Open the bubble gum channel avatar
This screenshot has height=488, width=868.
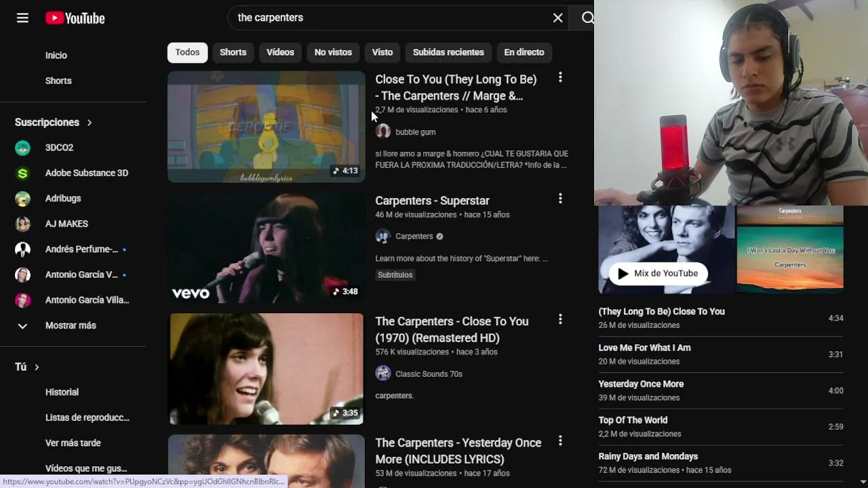tap(383, 131)
